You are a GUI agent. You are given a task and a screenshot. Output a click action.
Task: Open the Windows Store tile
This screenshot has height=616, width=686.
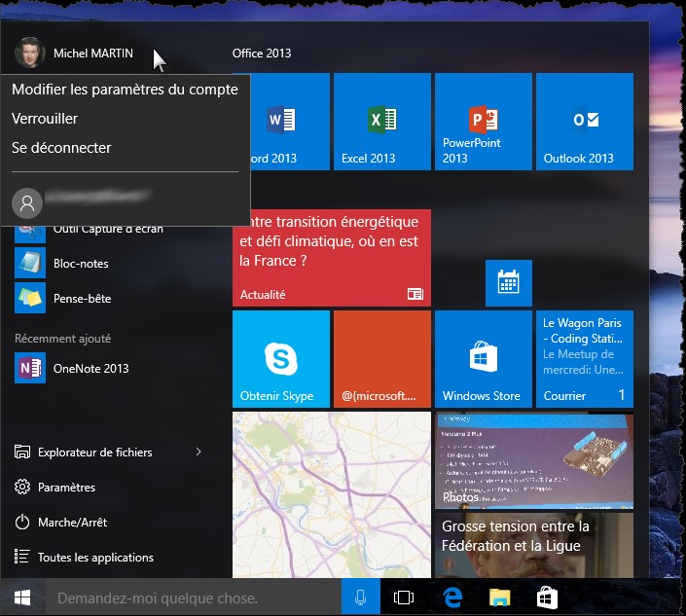483,359
